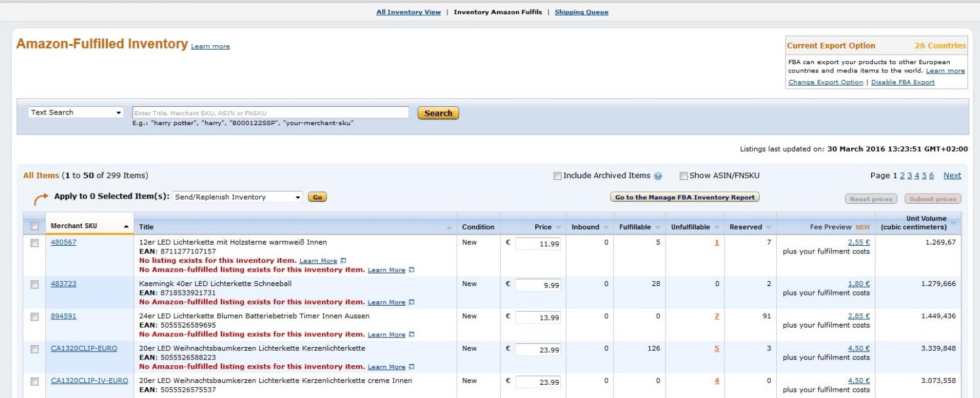Open merchant SKU 894591 link
Viewport: 980px width, 398px height.
point(64,316)
